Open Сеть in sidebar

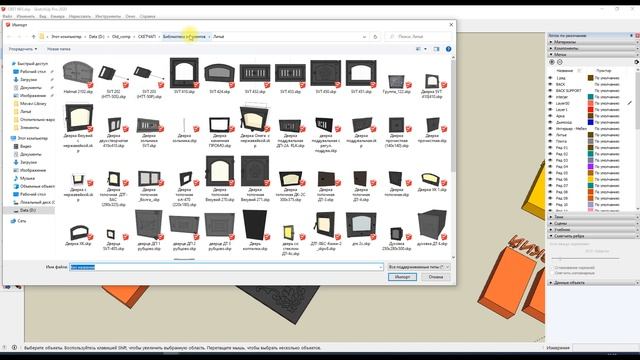[x=22, y=221]
